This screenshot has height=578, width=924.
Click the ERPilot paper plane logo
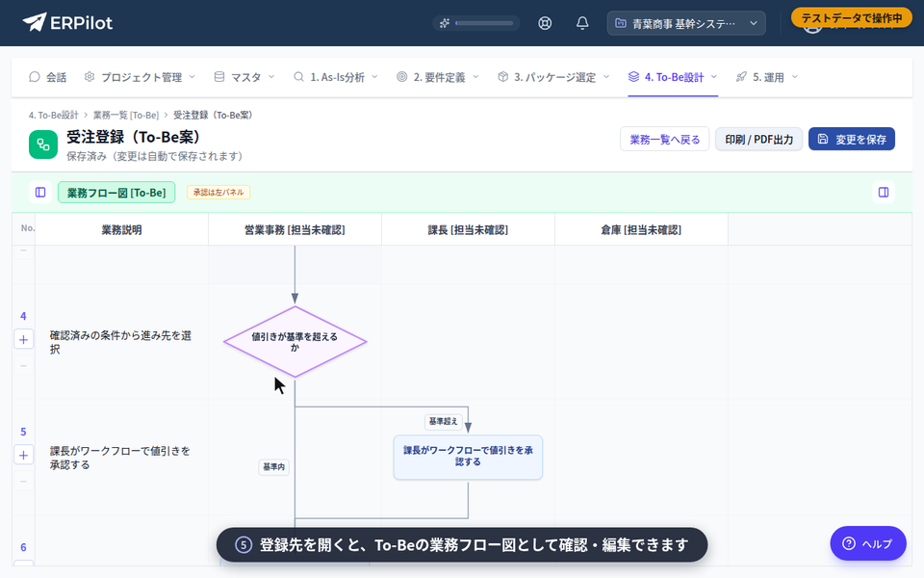(35, 22)
